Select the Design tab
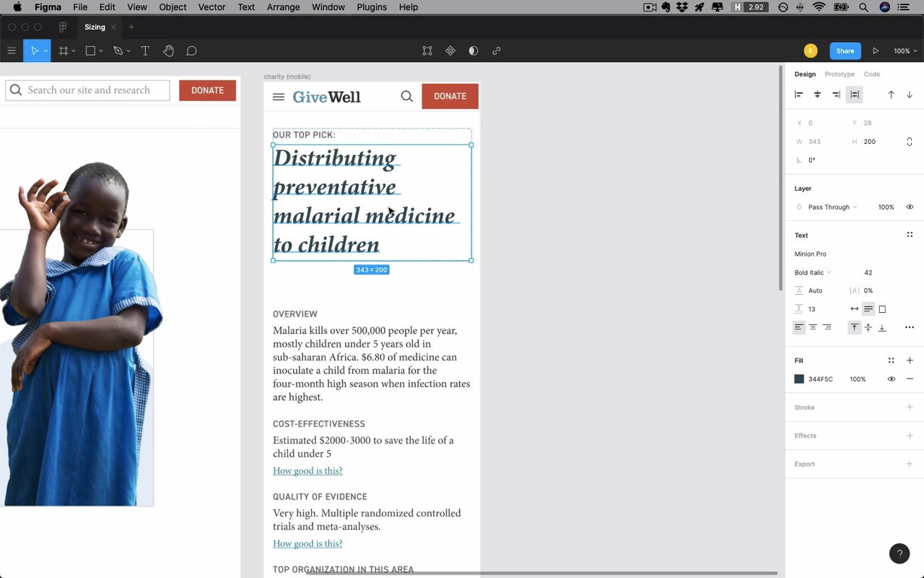 pyautogui.click(x=805, y=74)
